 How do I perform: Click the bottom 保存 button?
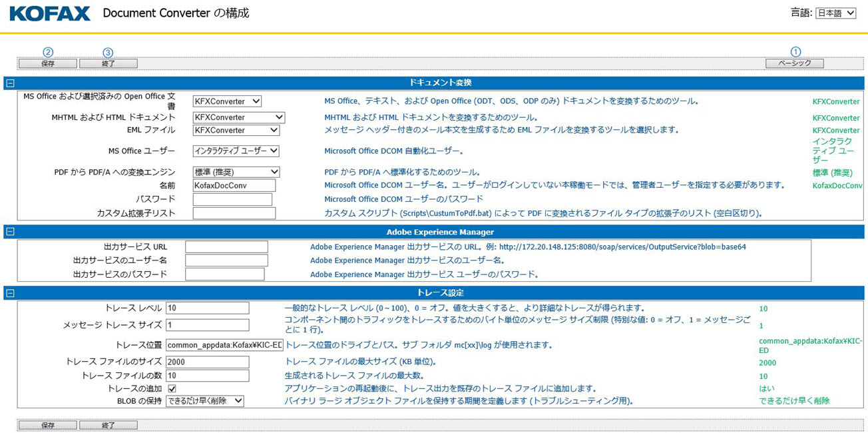(48, 425)
